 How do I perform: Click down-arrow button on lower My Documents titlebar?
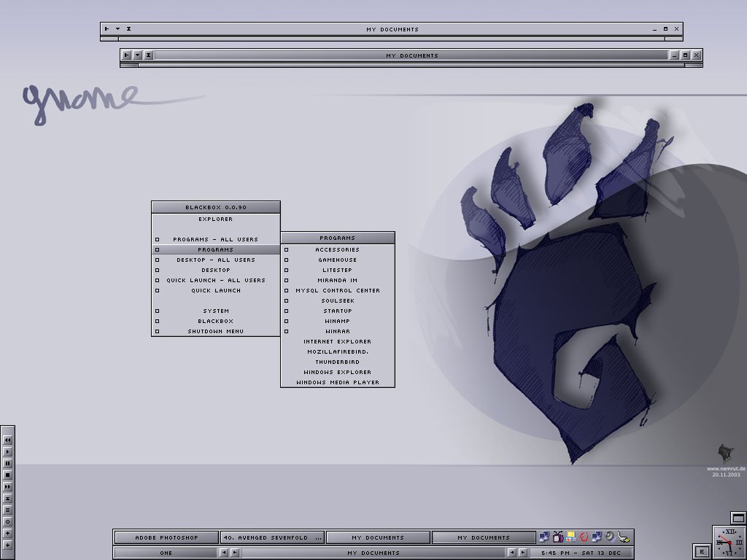point(137,55)
